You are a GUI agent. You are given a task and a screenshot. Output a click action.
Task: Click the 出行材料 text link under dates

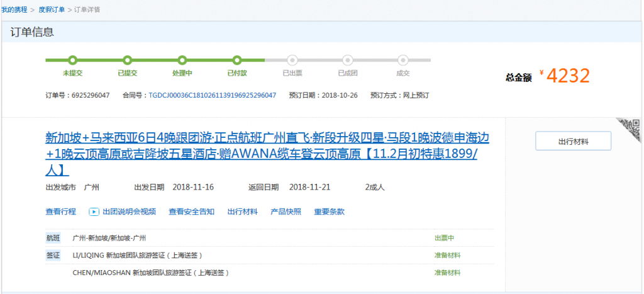242,212
